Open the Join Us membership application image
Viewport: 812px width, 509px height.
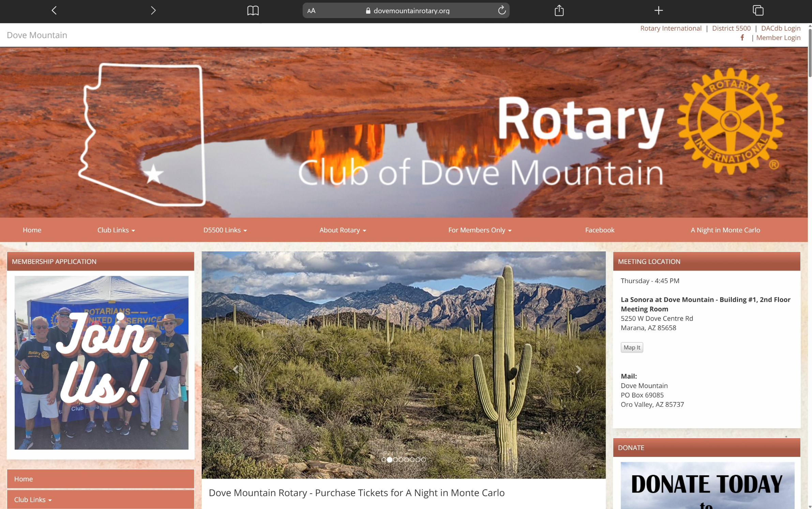[101, 363]
